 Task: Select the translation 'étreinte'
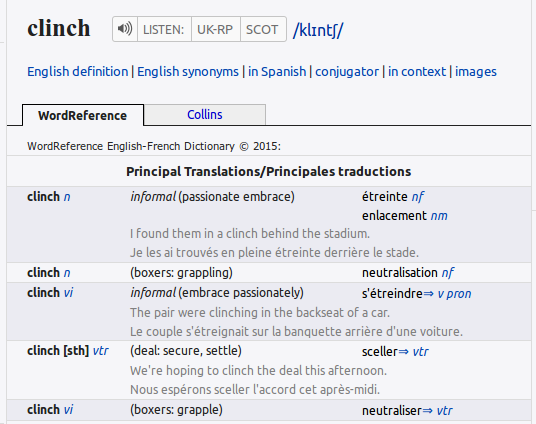click(x=385, y=197)
